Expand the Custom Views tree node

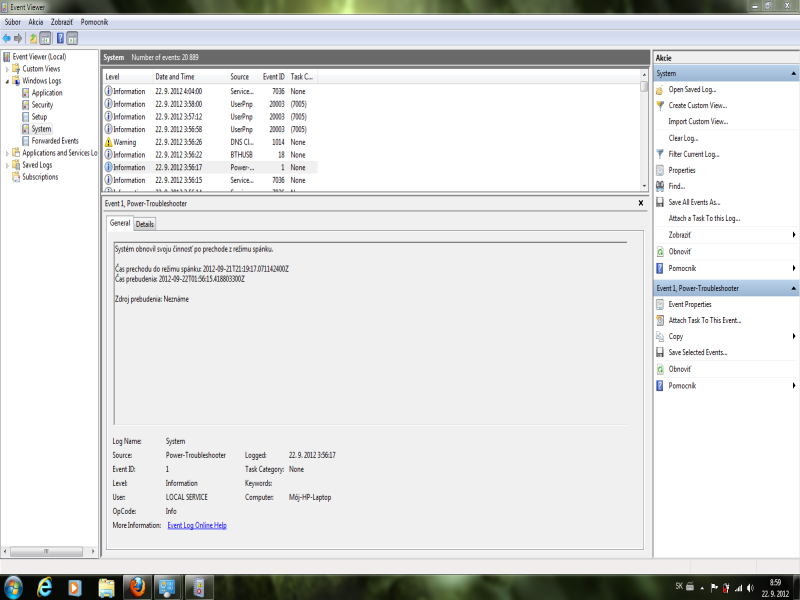tap(7, 69)
